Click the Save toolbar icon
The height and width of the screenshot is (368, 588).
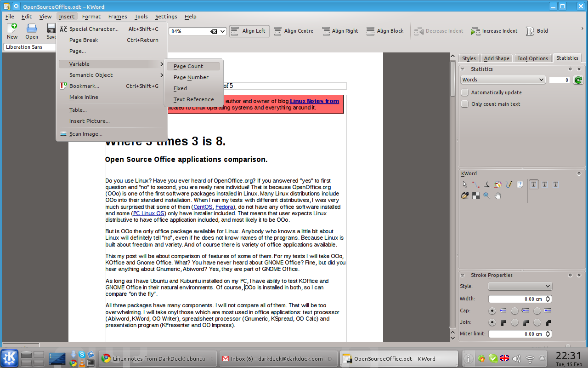pyautogui.click(x=51, y=31)
